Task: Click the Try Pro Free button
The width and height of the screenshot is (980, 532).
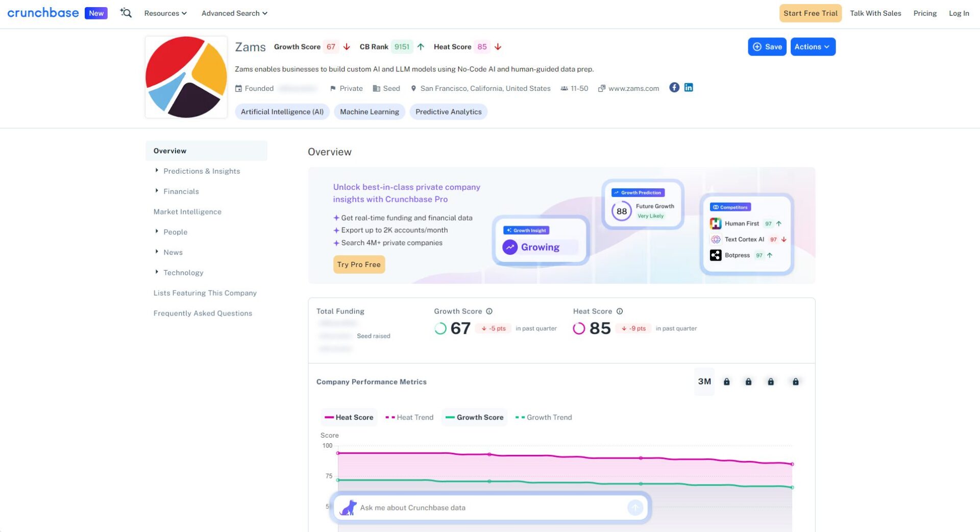Action: [x=359, y=264]
